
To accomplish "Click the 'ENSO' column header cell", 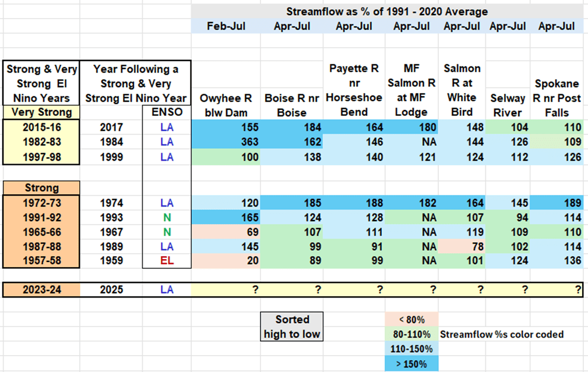I will (x=167, y=112).
